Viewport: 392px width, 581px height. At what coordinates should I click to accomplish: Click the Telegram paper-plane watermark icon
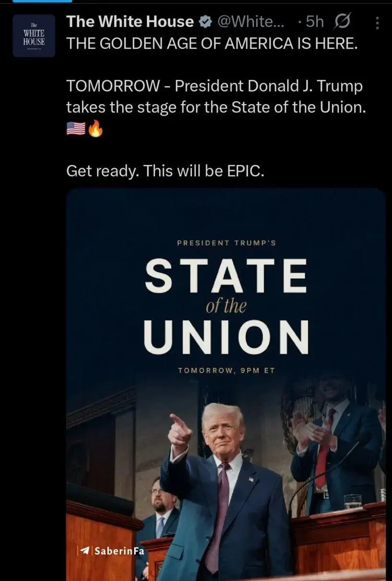(x=85, y=550)
